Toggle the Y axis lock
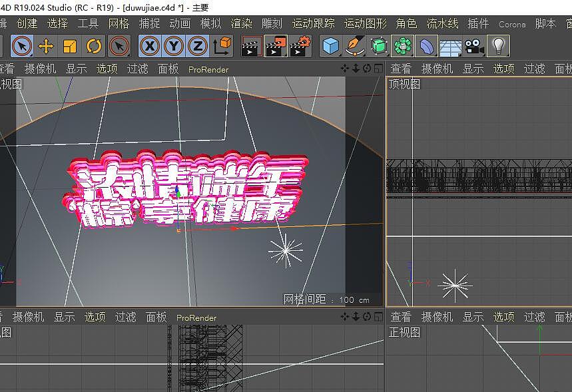The width and height of the screenshot is (572, 392). click(x=174, y=47)
